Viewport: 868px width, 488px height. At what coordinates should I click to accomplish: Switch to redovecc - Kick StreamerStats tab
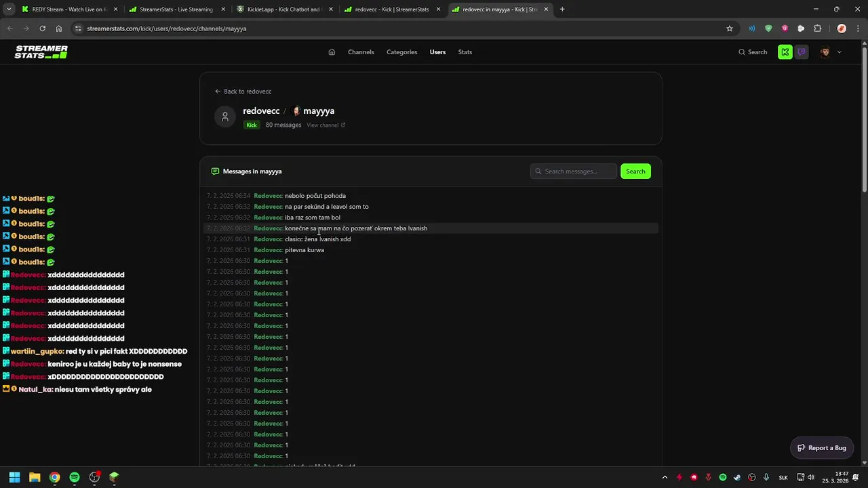pyautogui.click(x=391, y=9)
